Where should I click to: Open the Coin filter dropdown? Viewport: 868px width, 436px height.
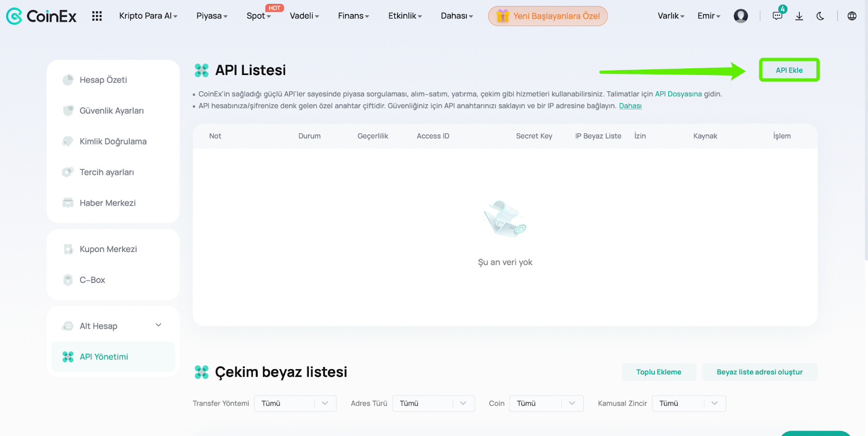(x=546, y=403)
